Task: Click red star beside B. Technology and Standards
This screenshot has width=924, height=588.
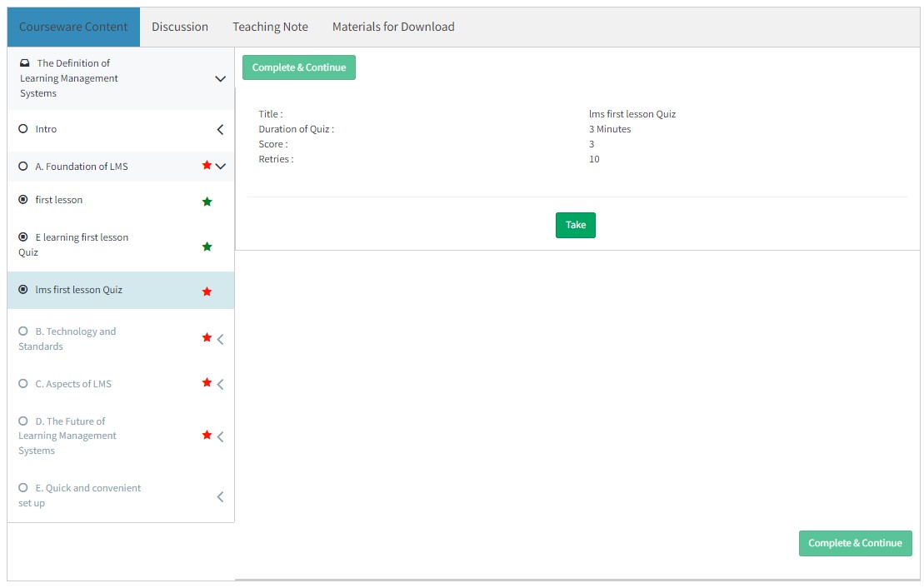Action: click(207, 337)
